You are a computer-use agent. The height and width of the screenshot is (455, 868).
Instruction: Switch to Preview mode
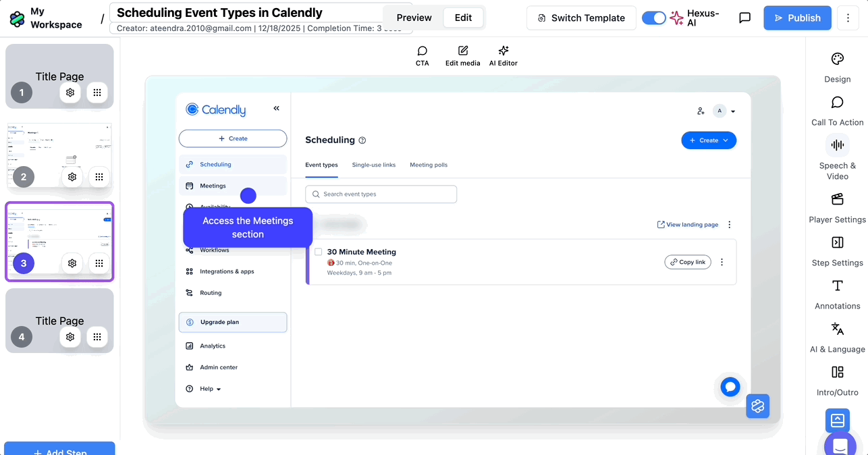pyautogui.click(x=414, y=18)
